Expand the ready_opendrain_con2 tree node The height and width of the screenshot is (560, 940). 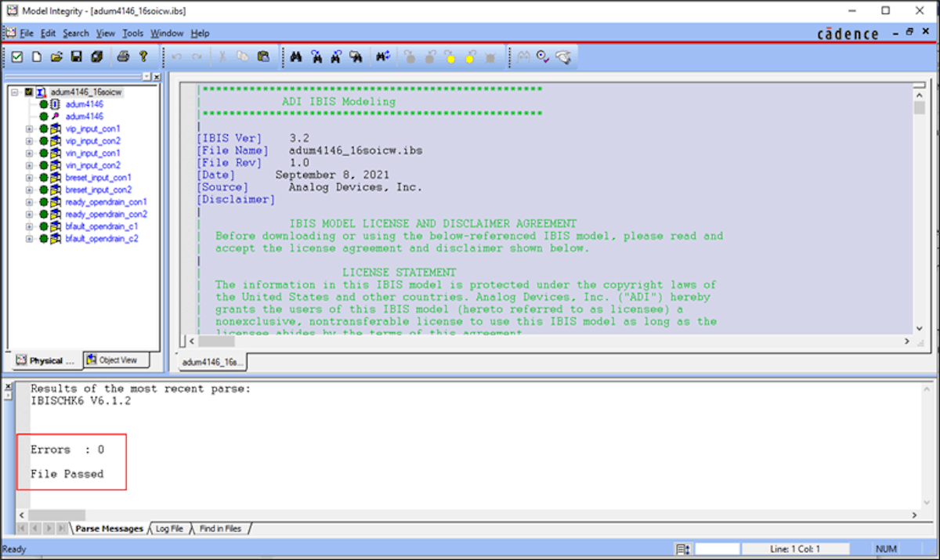pos(27,213)
